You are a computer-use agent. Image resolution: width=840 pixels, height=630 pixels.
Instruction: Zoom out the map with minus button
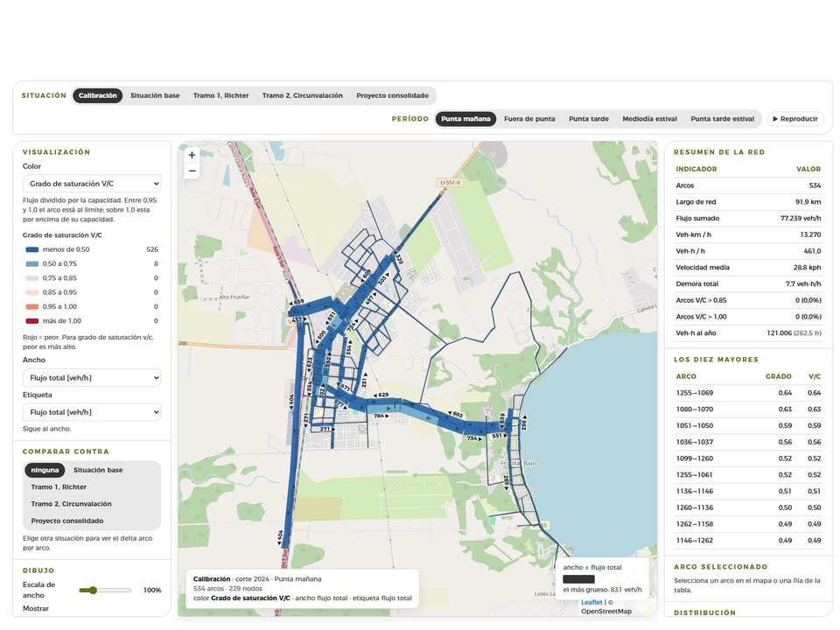pos(192,171)
